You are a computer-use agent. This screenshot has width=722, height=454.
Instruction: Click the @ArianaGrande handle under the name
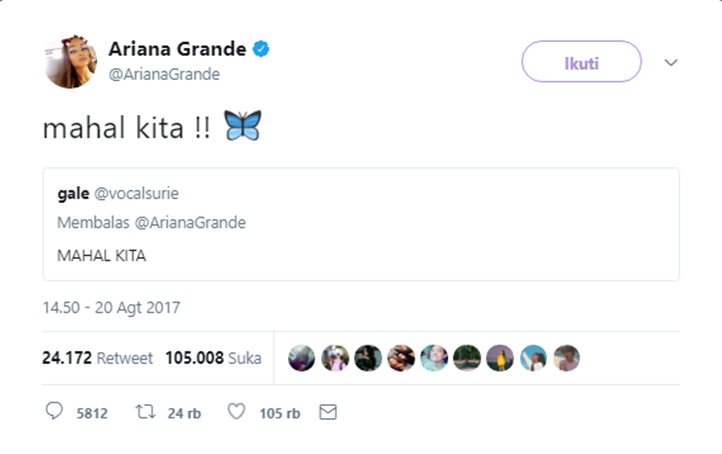pyautogui.click(x=163, y=74)
